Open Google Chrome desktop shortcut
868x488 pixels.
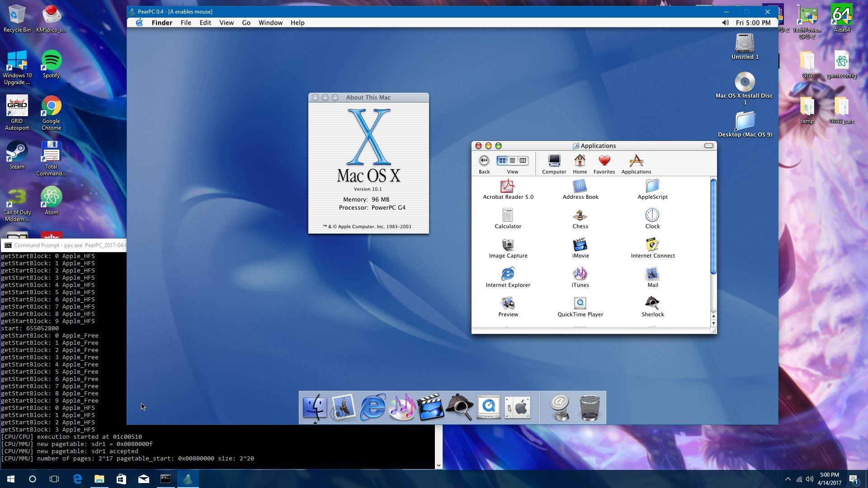[x=51, y=113]
